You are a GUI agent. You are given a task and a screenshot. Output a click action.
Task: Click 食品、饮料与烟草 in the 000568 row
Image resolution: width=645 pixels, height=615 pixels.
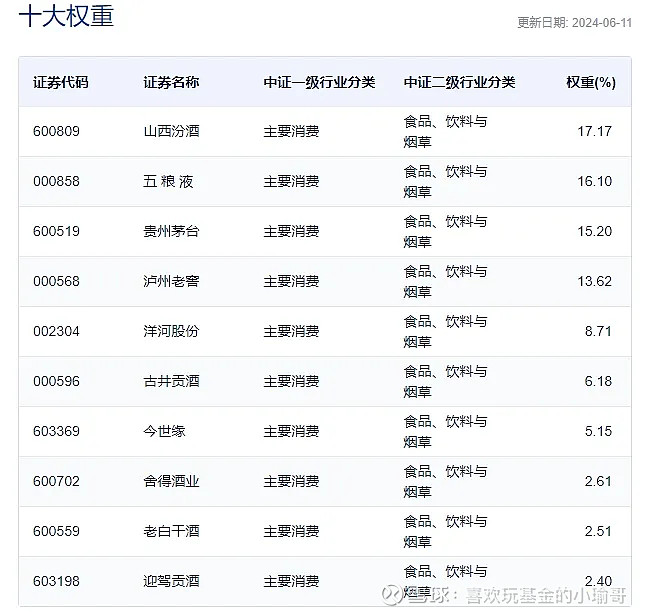(445, 282)
